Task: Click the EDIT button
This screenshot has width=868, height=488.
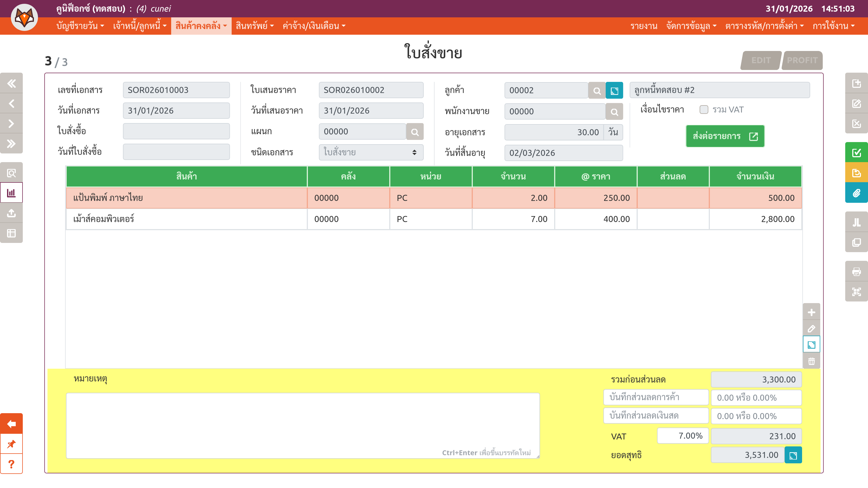Action: (x=761, y=60)
